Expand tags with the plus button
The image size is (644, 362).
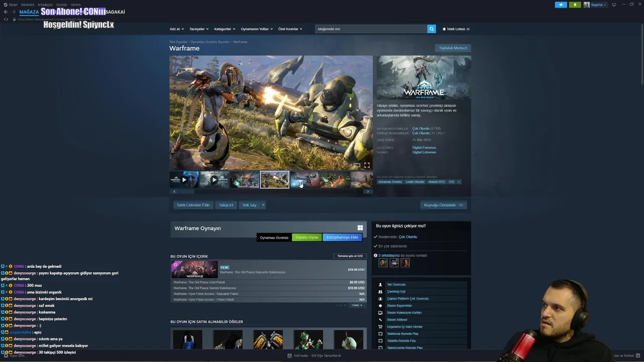[x=459, y=182]
